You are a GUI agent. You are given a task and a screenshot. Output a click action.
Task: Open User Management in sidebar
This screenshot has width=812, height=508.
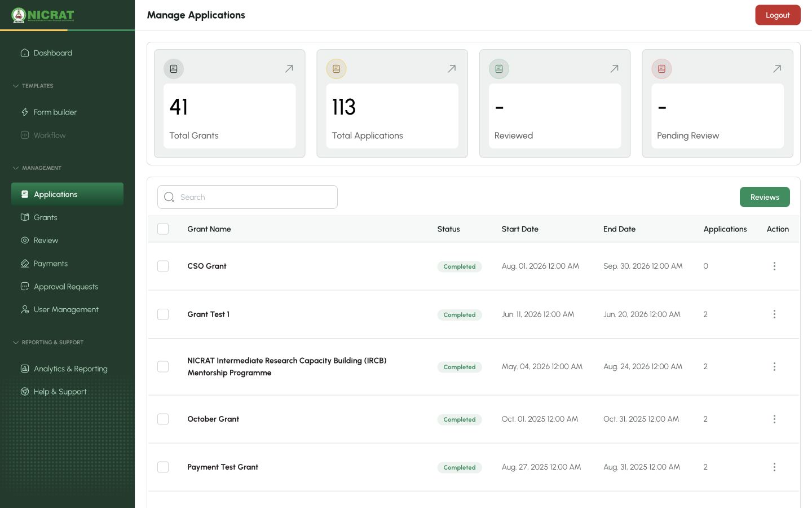click(x=67, y=309)
